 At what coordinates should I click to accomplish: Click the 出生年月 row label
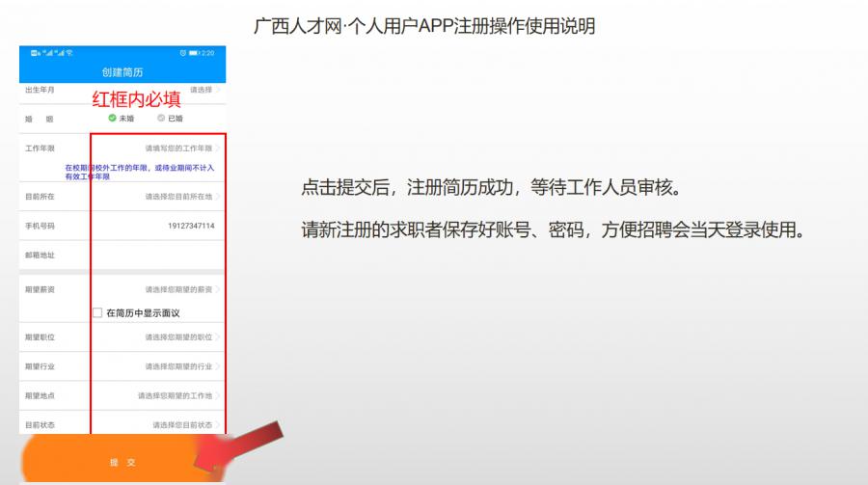[40, 90]
